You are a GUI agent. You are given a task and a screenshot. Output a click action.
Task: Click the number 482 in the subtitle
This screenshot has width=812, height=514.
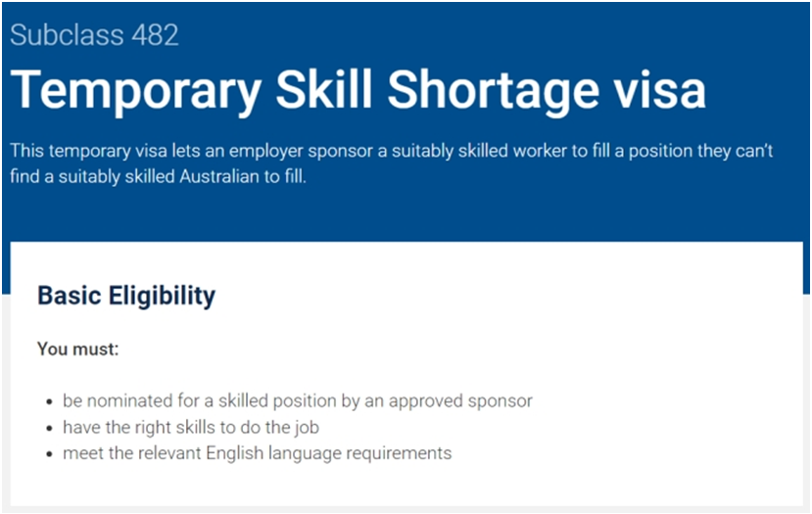155,35
